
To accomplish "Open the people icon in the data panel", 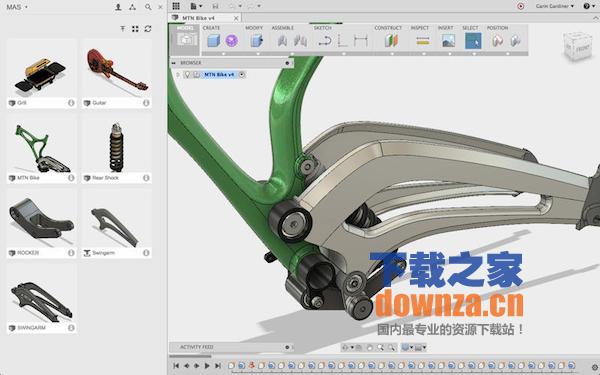I will tap(118, 7).
